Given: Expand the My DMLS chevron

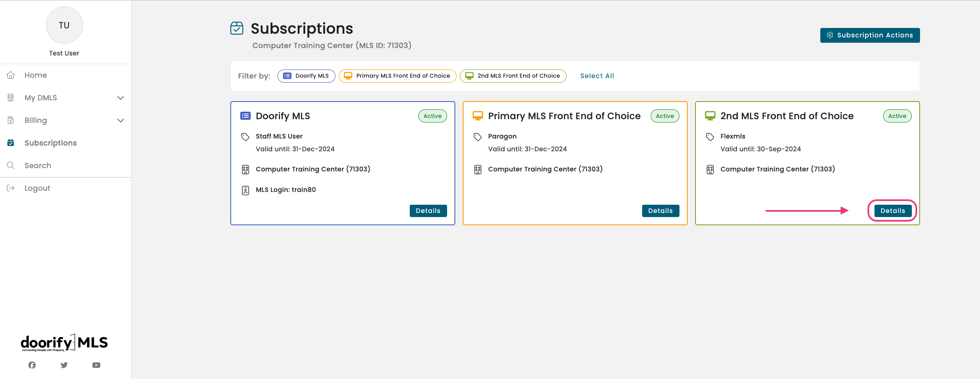Looking at the screenshot, I should [x=121, y=98].
